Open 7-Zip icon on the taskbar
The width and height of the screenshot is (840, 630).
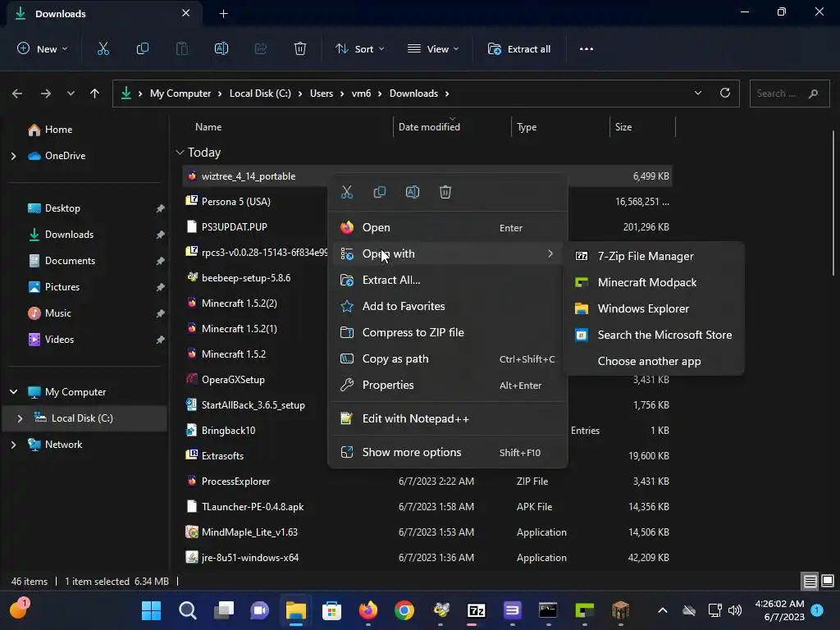pyautogui.click(x=477, y=610)
